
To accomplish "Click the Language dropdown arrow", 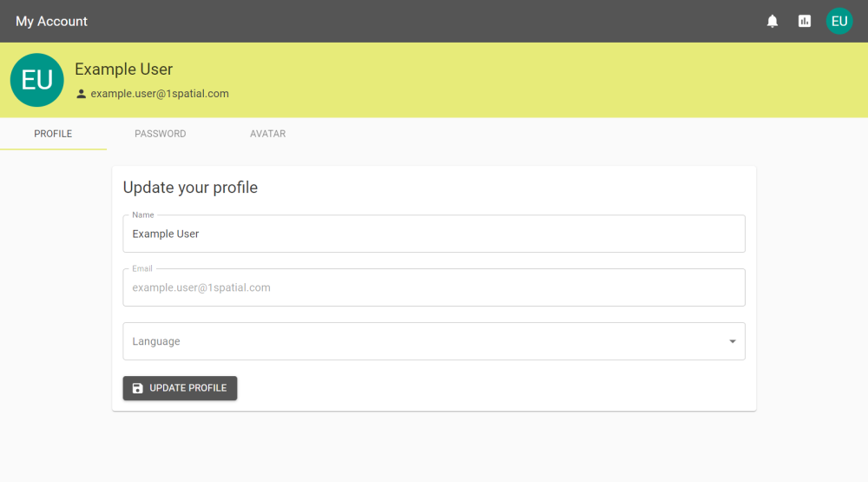I will coord(733,341).
